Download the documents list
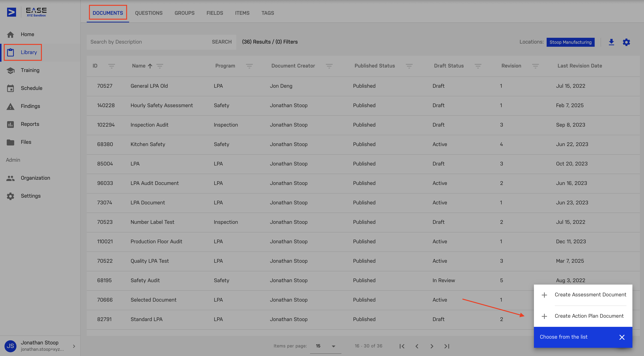Image resolution: width=644 pixels, height=356 pixels. point(611,42)
